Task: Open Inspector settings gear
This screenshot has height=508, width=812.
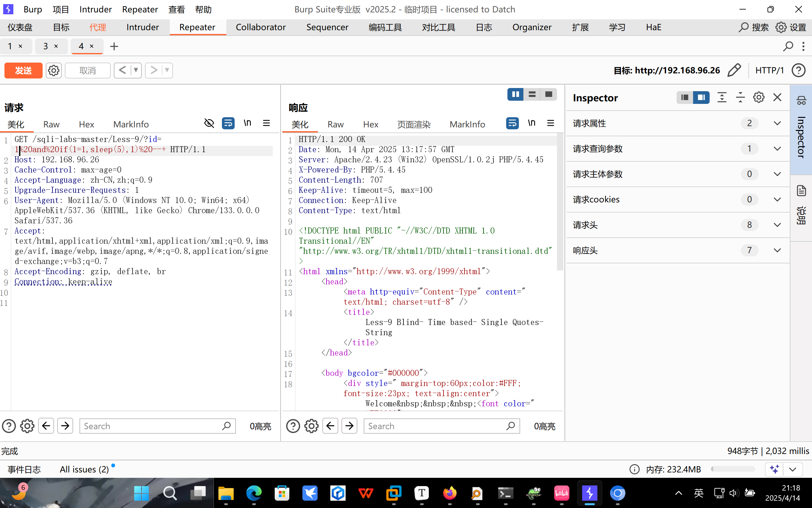Action: [x=759, y=98]
